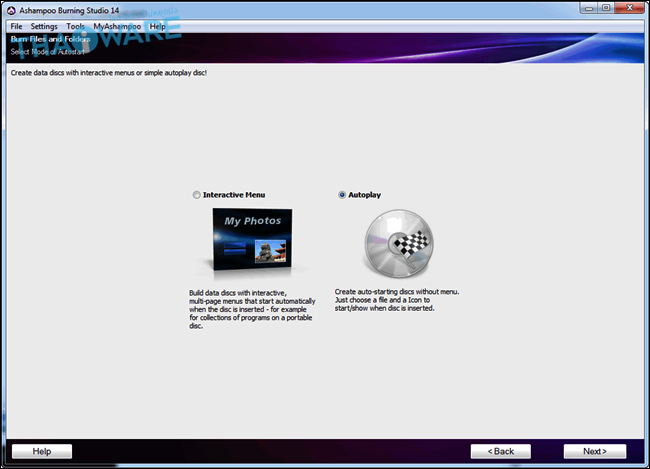Screen dimensions: 650x469
Task: Proceed with the Next button
Action: [x=595, y=451]
